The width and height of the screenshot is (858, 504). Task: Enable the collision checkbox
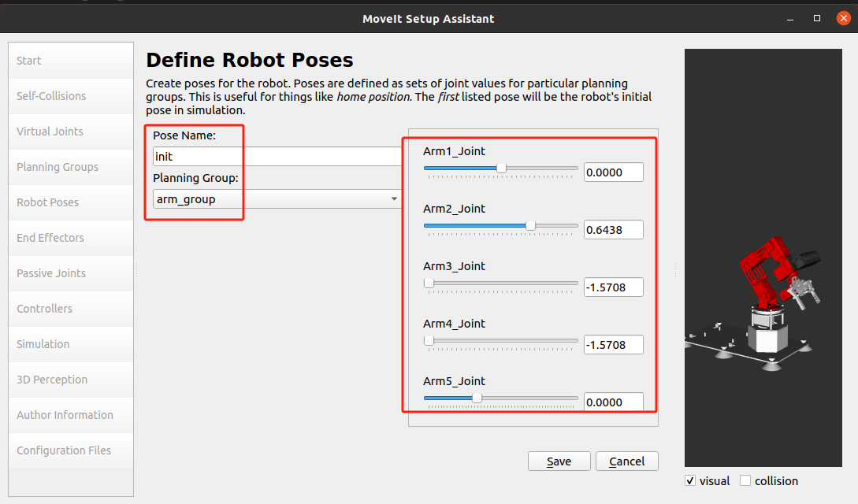coord(745,481)
